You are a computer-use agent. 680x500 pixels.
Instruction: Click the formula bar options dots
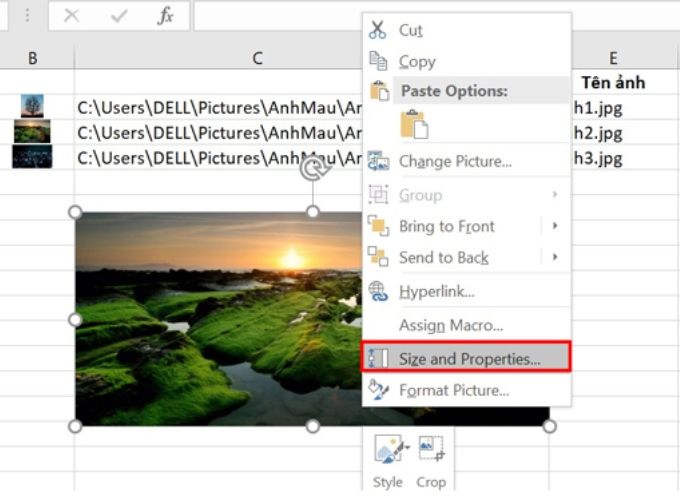(x=27, y=16)
